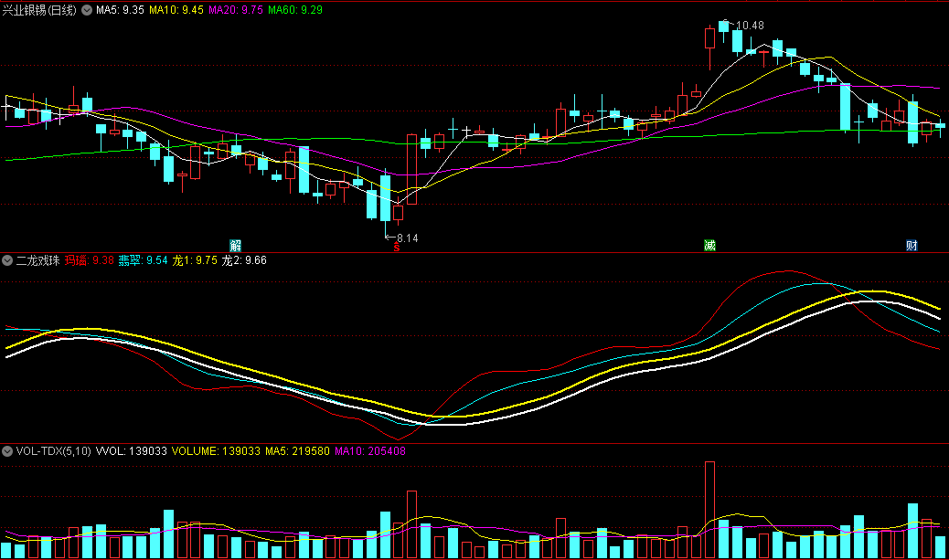949x560 pixels.
Task: Click the MA60: 9.29 label
Action: [x=294, y=10]
